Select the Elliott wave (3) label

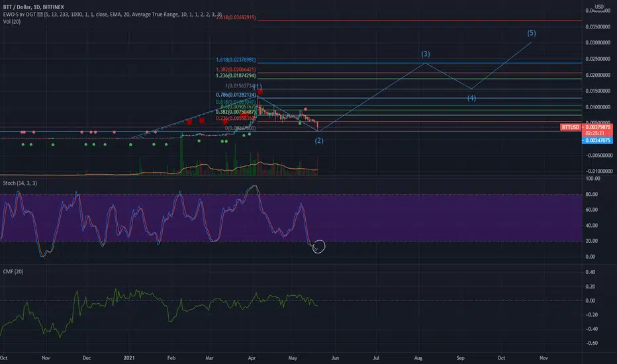tap(426, 54)
